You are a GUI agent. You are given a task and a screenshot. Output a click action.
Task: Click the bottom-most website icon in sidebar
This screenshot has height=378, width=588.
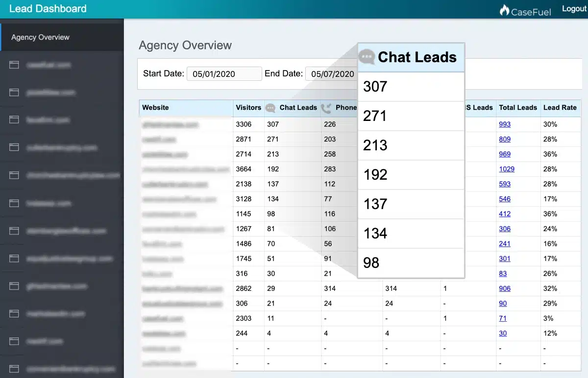tap(14, 369)
